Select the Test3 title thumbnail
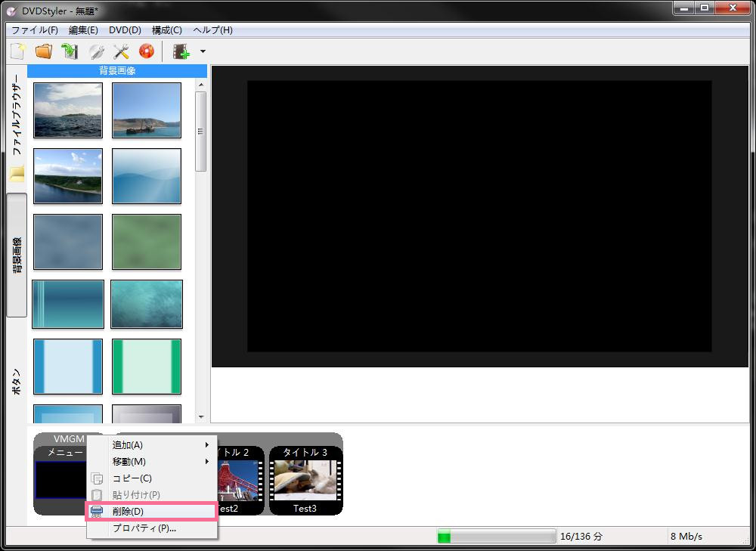The image size is (756, 551). point(305,481)
